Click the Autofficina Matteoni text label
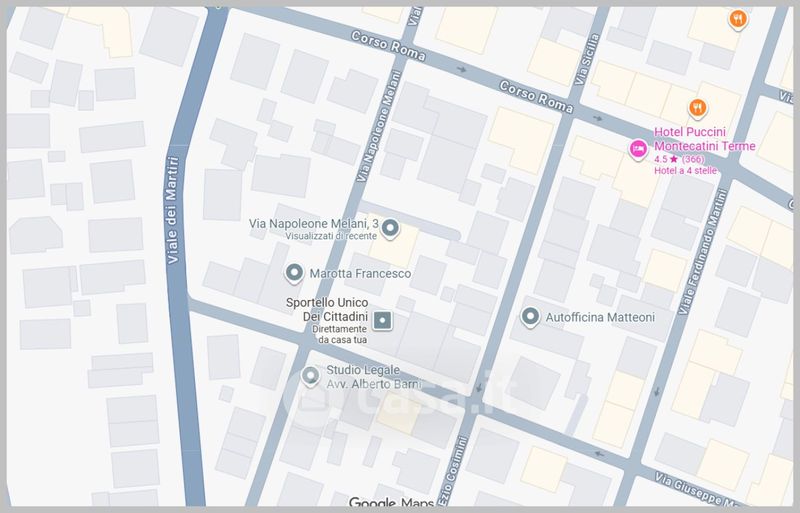The image size is (800, 513). [600, 317]
